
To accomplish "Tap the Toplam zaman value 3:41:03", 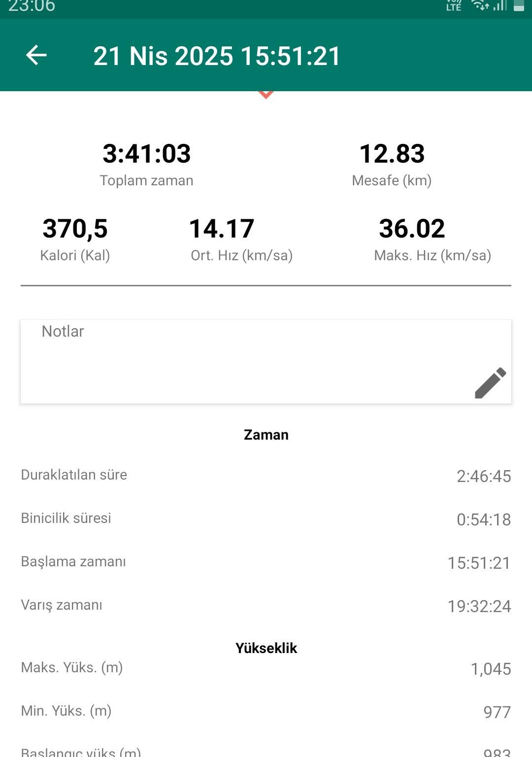I will point(147,154).
